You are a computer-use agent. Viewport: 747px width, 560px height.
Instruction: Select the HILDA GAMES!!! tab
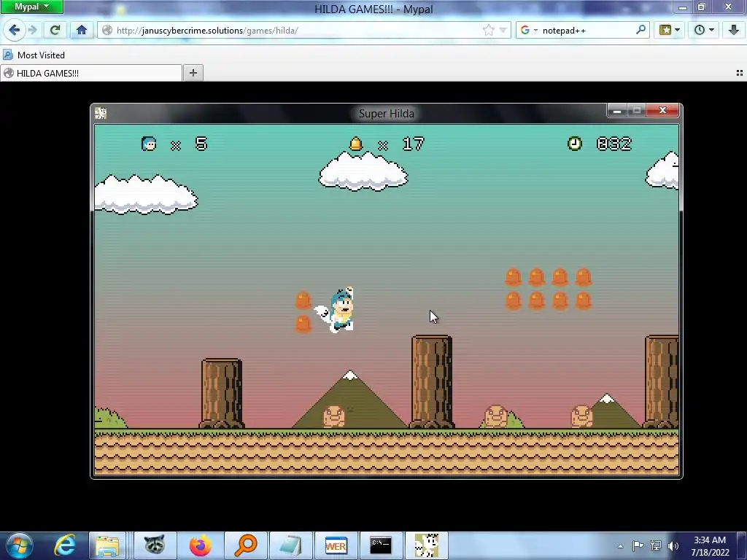(91, 74)
